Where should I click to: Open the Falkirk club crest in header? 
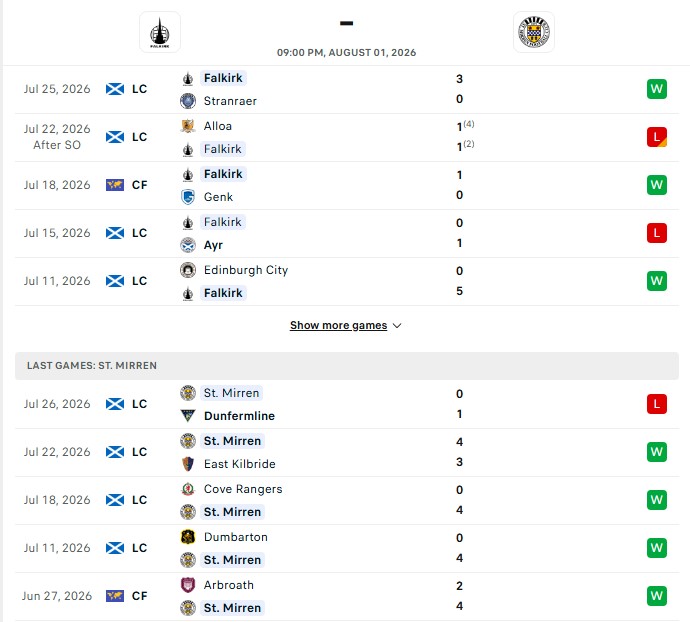click(160, 32)
